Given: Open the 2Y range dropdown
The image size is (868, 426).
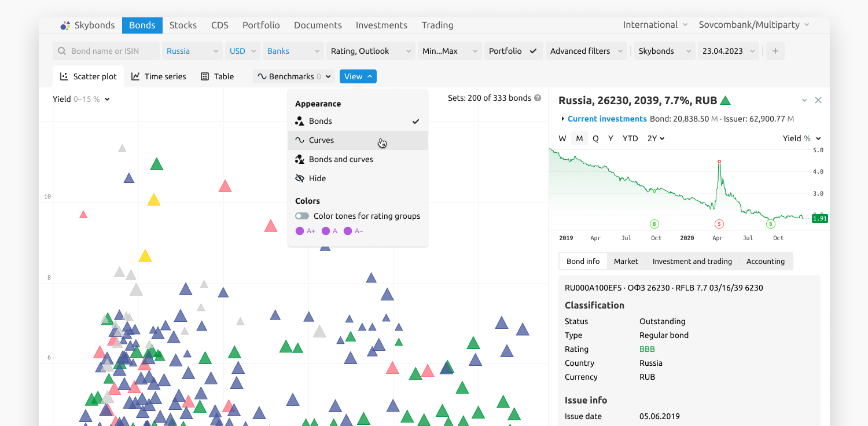Looking at the screenshot, I should click(656, 138).
